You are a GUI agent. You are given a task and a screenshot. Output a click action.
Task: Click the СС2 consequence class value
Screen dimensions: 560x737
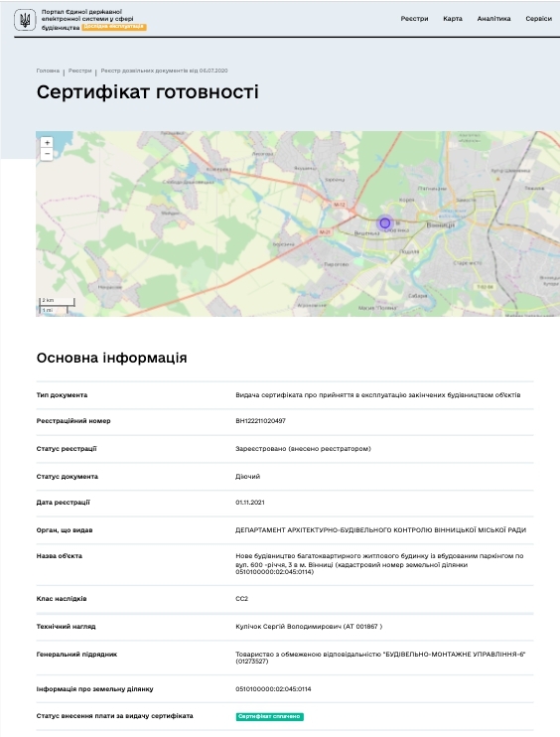pyautogui.click(x=242, y=598)
